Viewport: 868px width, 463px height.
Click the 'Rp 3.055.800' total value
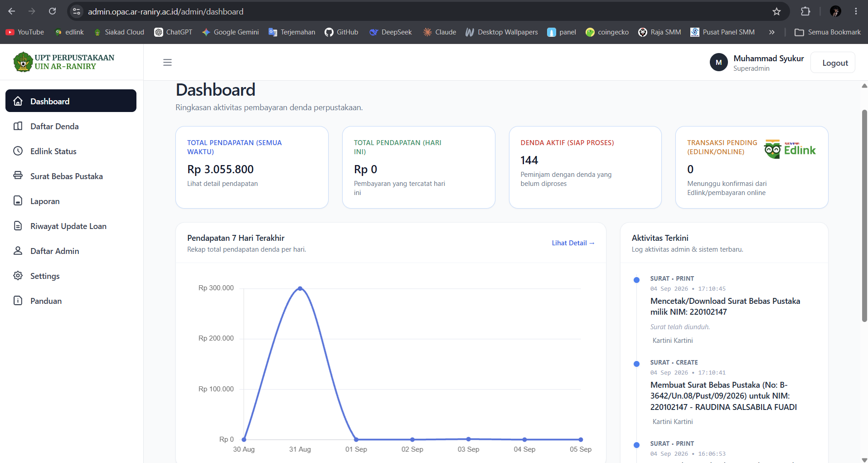pos(220,169)
